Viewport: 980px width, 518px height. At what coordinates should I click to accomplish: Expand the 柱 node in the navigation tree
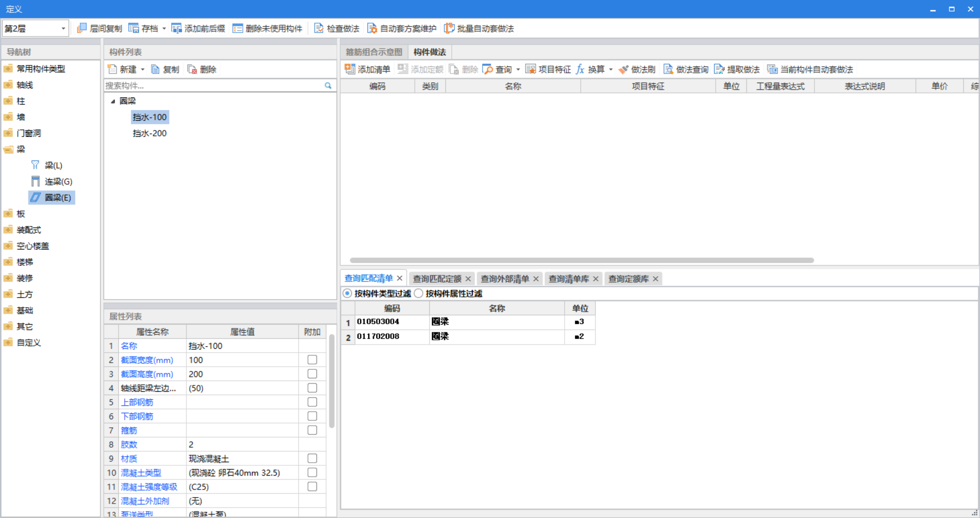[8, 101]
